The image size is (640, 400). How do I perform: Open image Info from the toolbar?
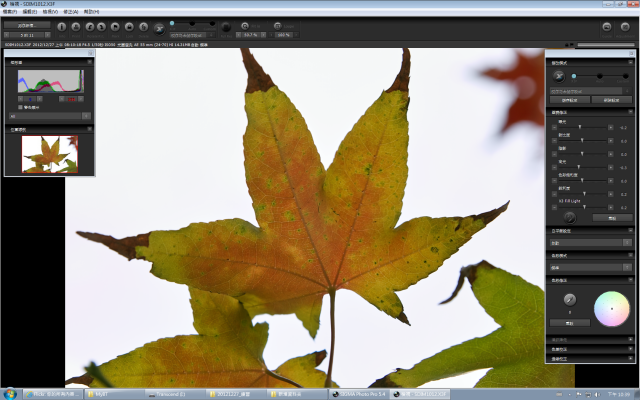point(62,27)
